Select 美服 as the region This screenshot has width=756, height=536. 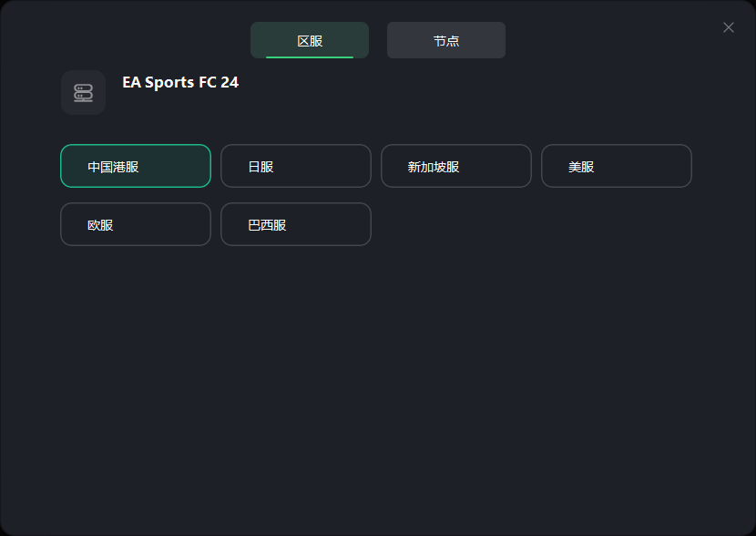(617, 166)
